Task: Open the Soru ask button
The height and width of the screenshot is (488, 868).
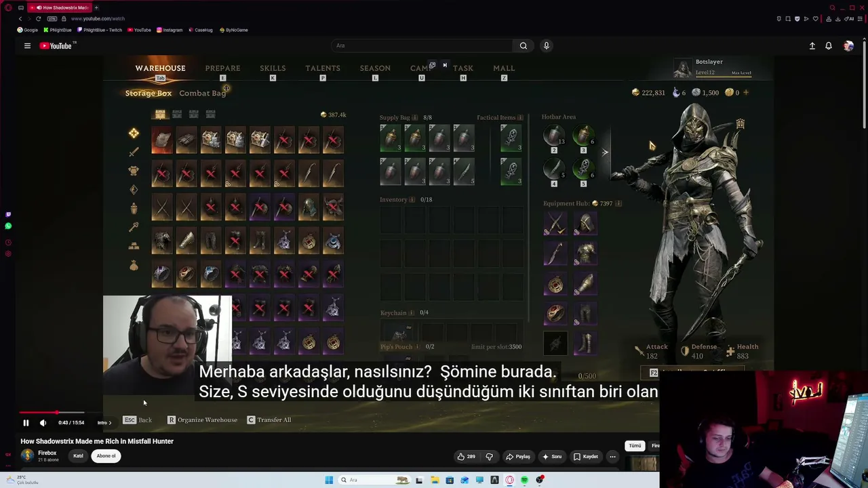Action: pyautogui.click(x=552, y=457)
